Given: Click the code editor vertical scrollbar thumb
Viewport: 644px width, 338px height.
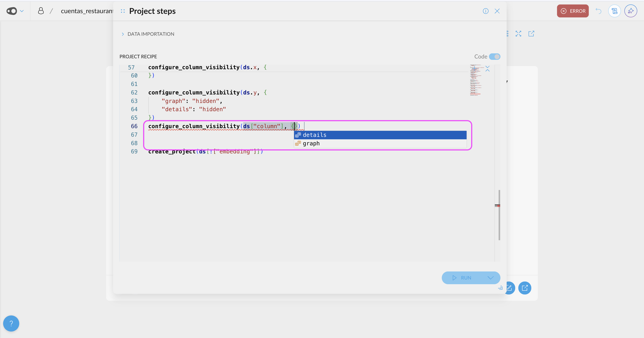Looking at the screenshot, I should (x=499, y=220).
